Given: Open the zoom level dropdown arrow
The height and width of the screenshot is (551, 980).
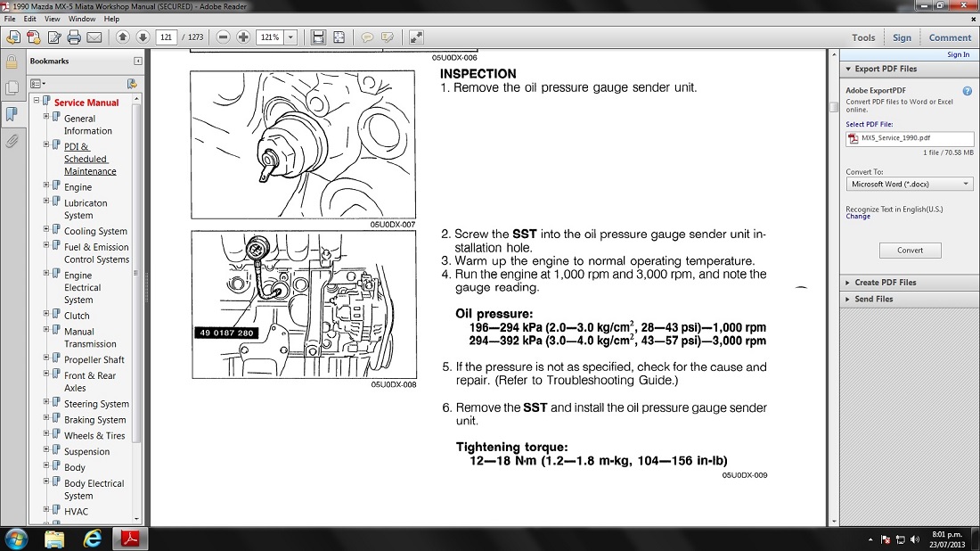Looking at the screenshot, I should tap(290, 37).
